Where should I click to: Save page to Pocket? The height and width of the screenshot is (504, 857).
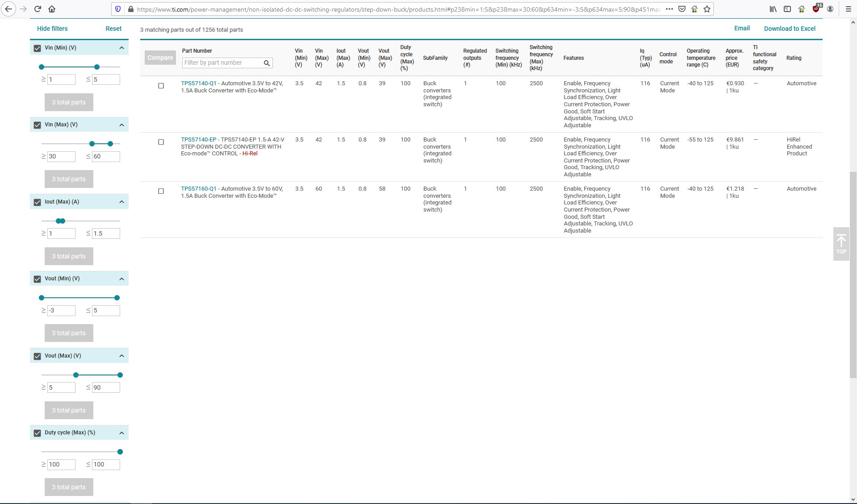pyautogui.click(x=682, y=9)
